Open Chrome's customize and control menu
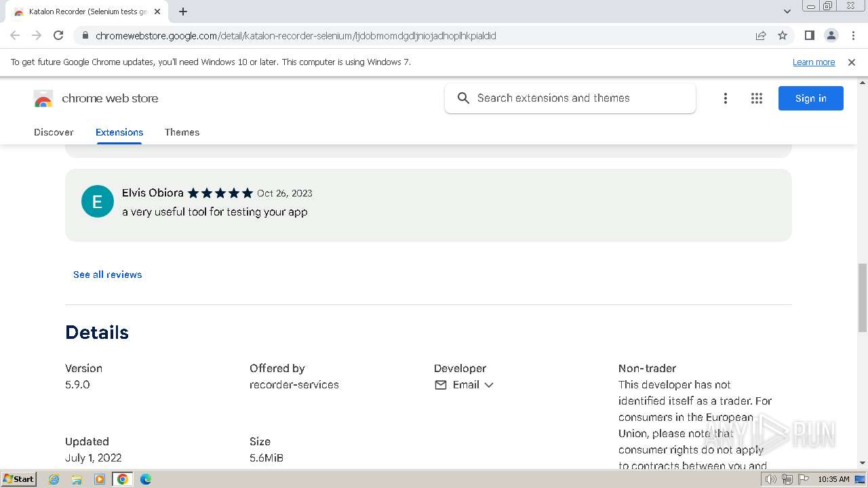This screenshot has width=868, height=488. [853, 35]
